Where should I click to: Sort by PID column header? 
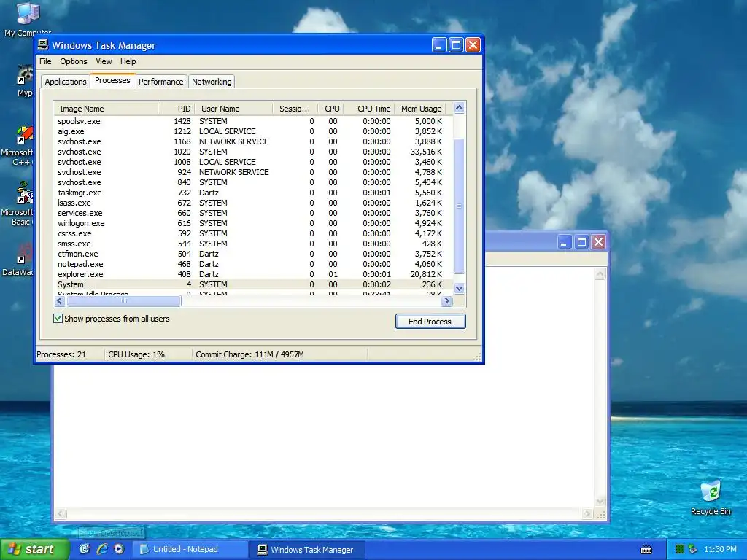[177, 109]
